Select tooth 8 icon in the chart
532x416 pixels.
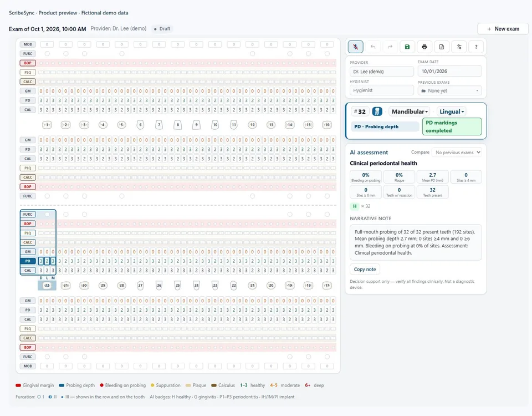(x=178, y=125)
